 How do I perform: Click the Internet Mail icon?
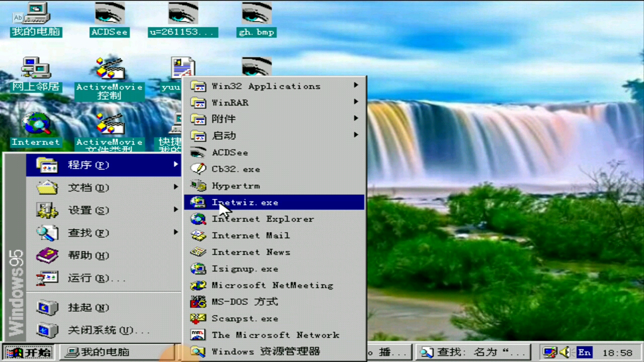click(198, 235)
